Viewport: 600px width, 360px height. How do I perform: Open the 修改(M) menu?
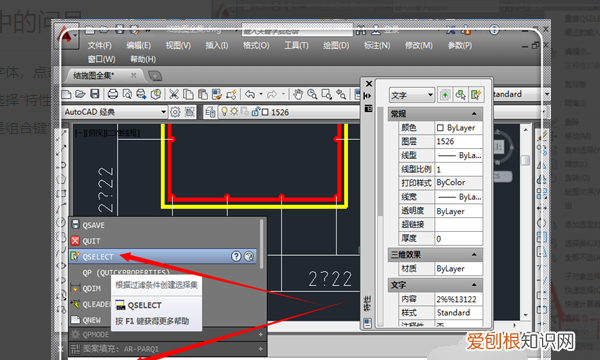[419, 46]
